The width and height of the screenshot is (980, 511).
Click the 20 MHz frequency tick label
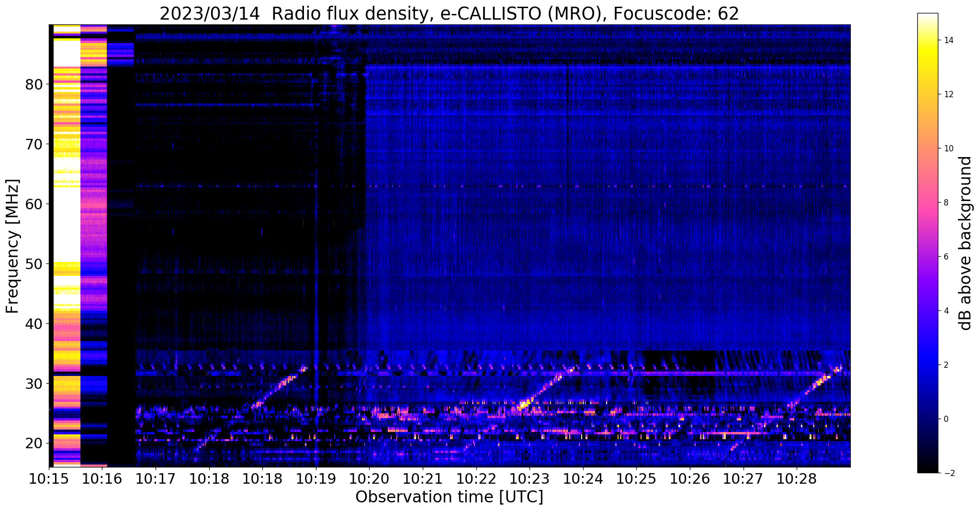click(34, 443)
